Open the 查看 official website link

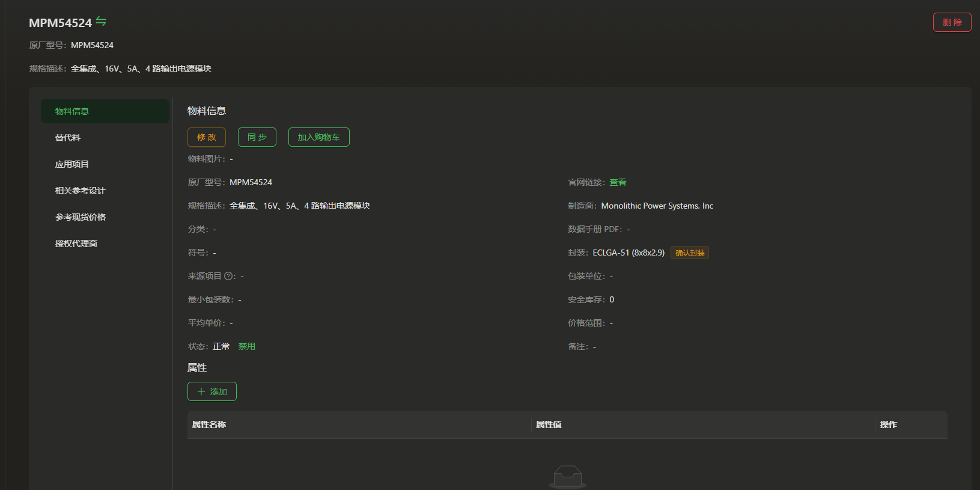pyautogui.click(x=618, y=182)
